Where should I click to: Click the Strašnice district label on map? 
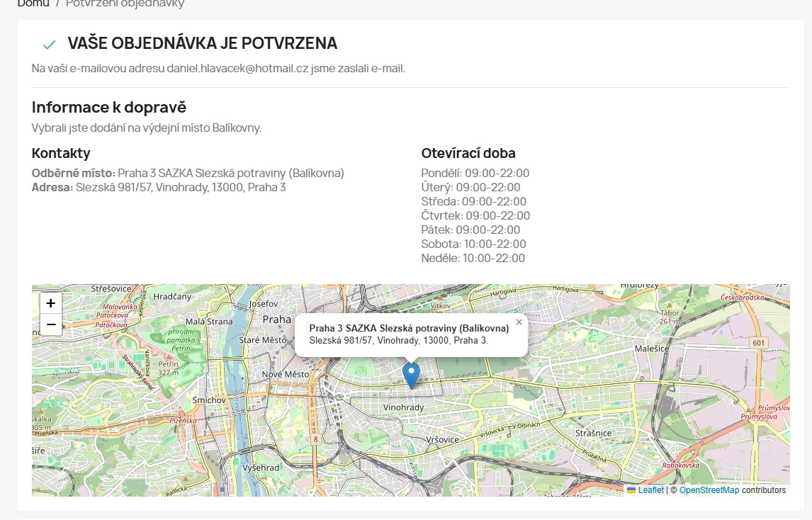(593, 432)
